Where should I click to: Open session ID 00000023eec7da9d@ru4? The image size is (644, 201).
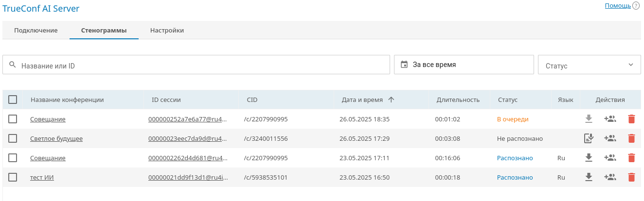[188, 138]
